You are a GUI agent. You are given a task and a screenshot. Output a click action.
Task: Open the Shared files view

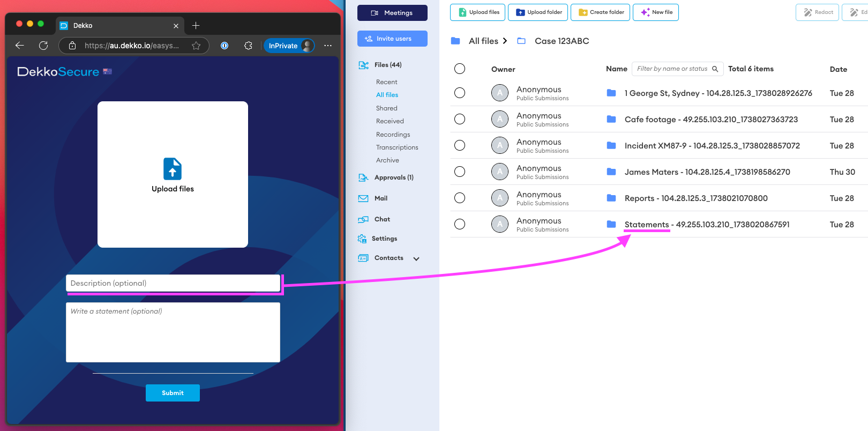click(x=387, y=108)
